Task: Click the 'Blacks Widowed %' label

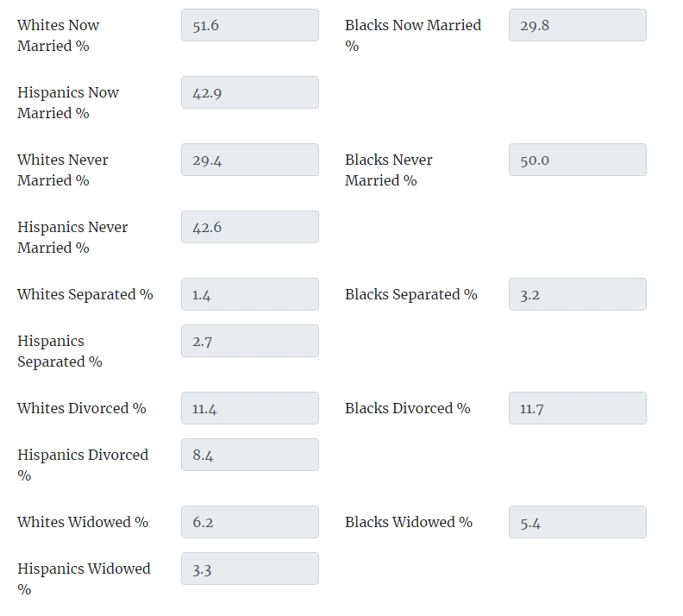Action: click(x=408, y=522)
